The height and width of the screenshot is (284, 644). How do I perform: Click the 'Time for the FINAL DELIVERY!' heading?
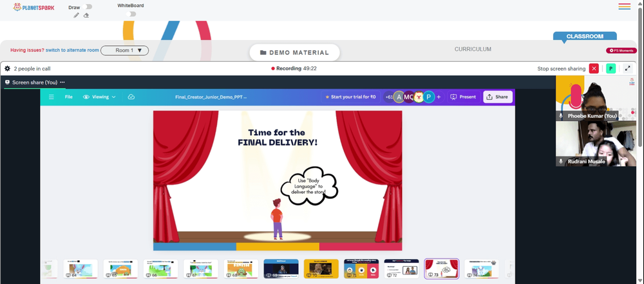point(277,137)
